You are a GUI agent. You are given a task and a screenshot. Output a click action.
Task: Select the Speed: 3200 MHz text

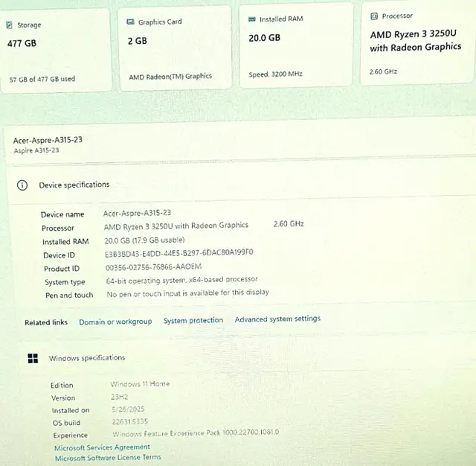click(x=275, y=74)
